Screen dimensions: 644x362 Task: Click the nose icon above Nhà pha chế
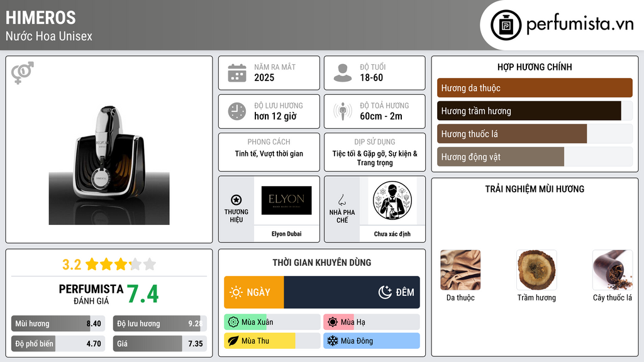coord(341,200)
